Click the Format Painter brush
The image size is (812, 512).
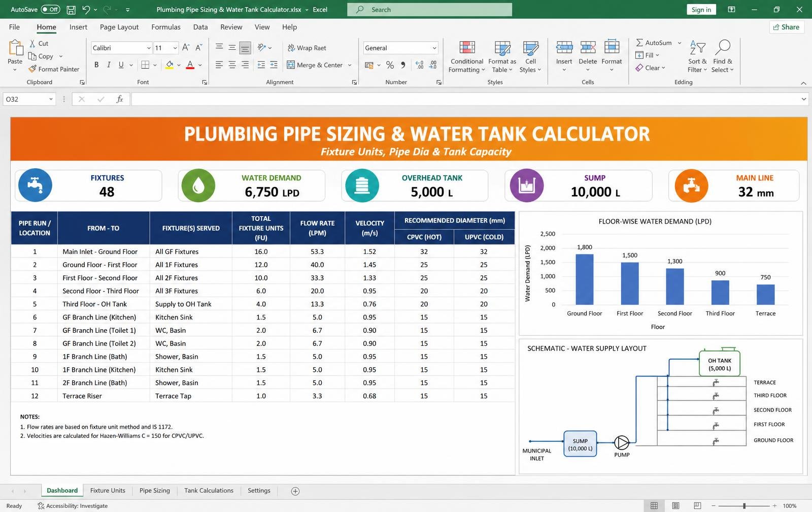point(54,69)
